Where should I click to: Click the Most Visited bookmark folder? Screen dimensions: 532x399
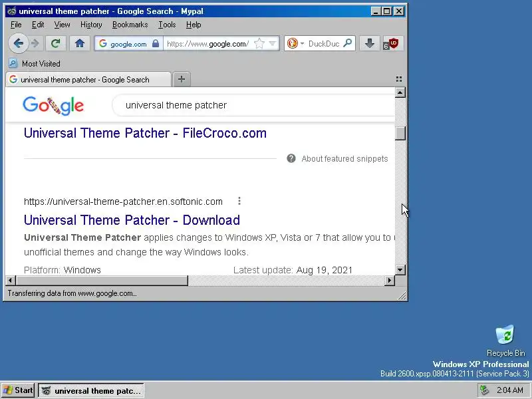pos(35,63)
